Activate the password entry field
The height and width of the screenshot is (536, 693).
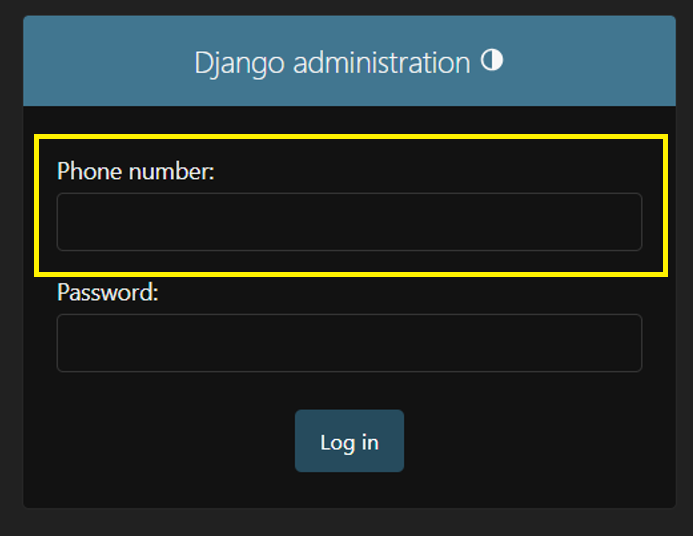[x=349, y=343]
